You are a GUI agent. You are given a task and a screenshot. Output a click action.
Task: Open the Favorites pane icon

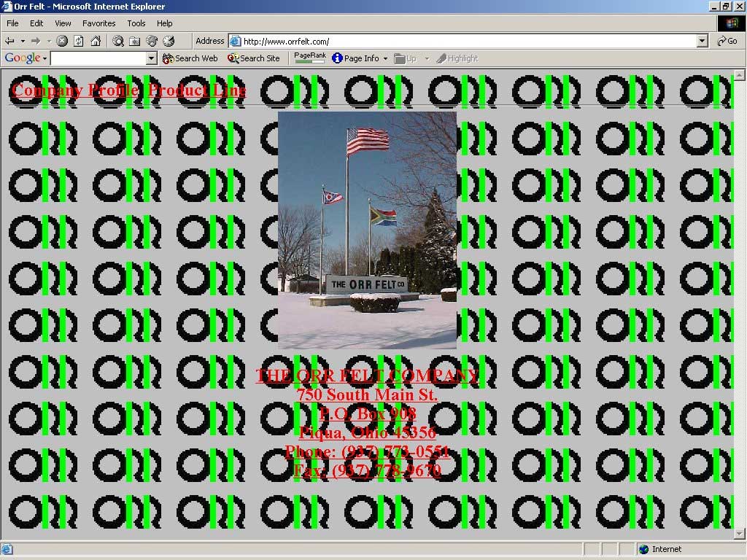coord(135,42)
